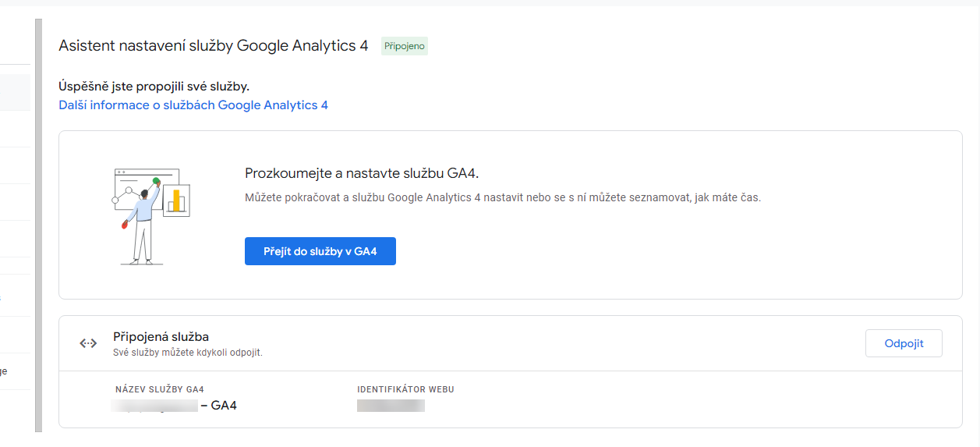Image resolution: width=980 pixels, height=447 pixels.
Task: Click the sidebar item ending in "ge"
Action: click(4, 371)
